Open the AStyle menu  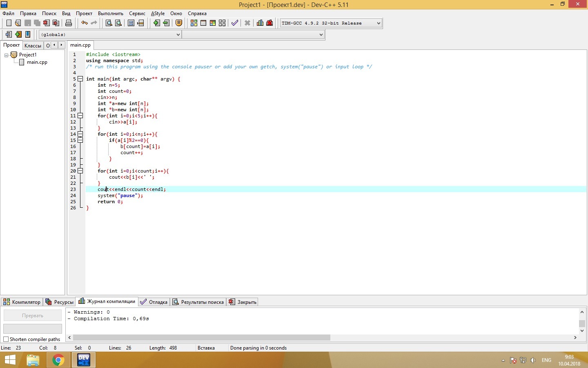pyautogui.click(x=158, y=13)
